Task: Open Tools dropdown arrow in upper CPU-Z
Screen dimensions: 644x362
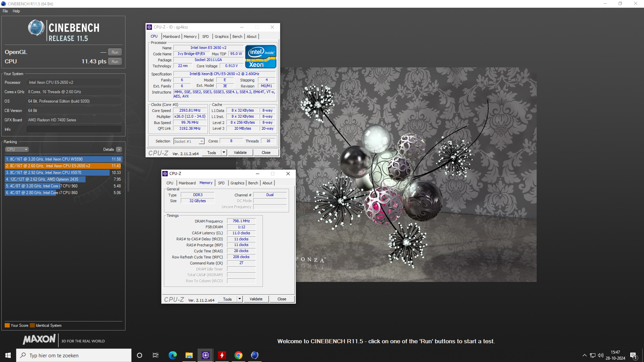Action: coord(224,153)
